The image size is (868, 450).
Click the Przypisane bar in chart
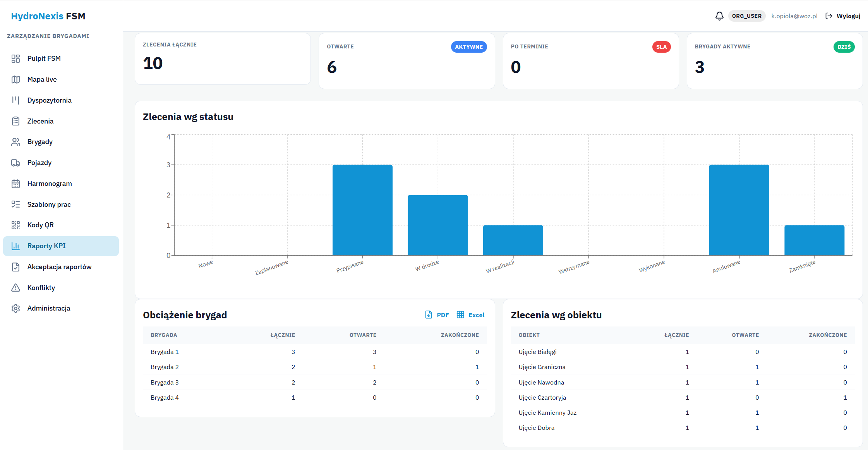[362, 210]
